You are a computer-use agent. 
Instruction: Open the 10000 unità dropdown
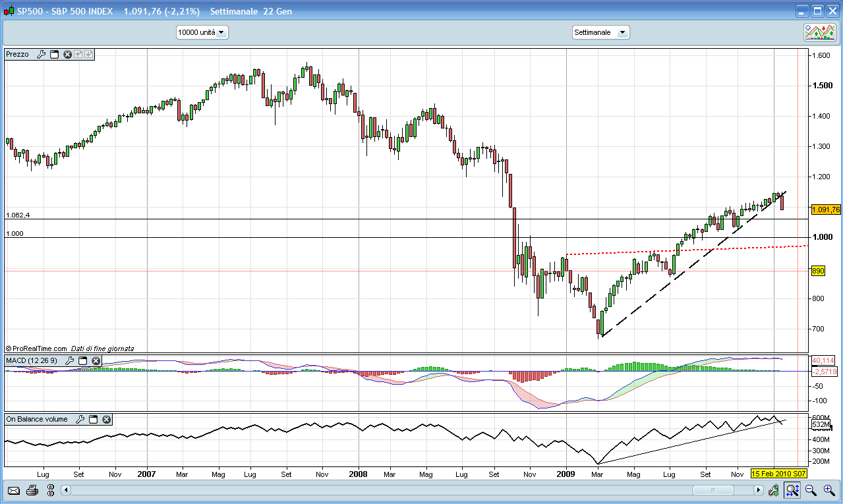click(x=202, y=32)
